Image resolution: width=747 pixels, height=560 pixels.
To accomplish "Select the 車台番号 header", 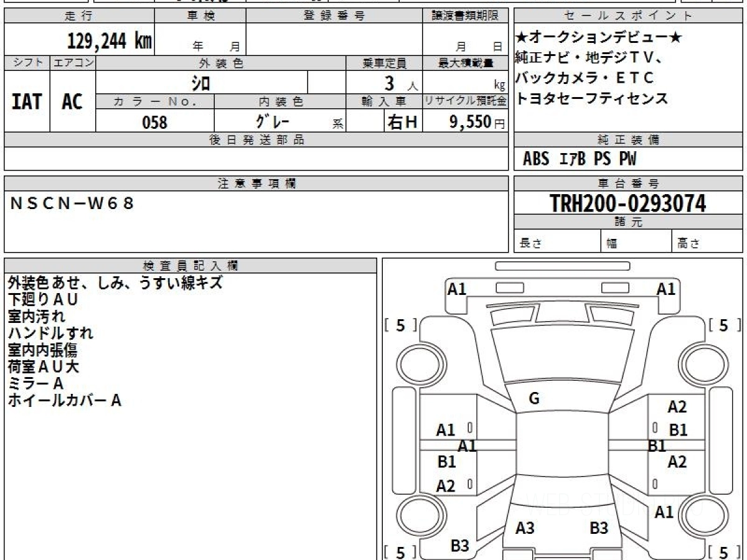I will (629, 184).
